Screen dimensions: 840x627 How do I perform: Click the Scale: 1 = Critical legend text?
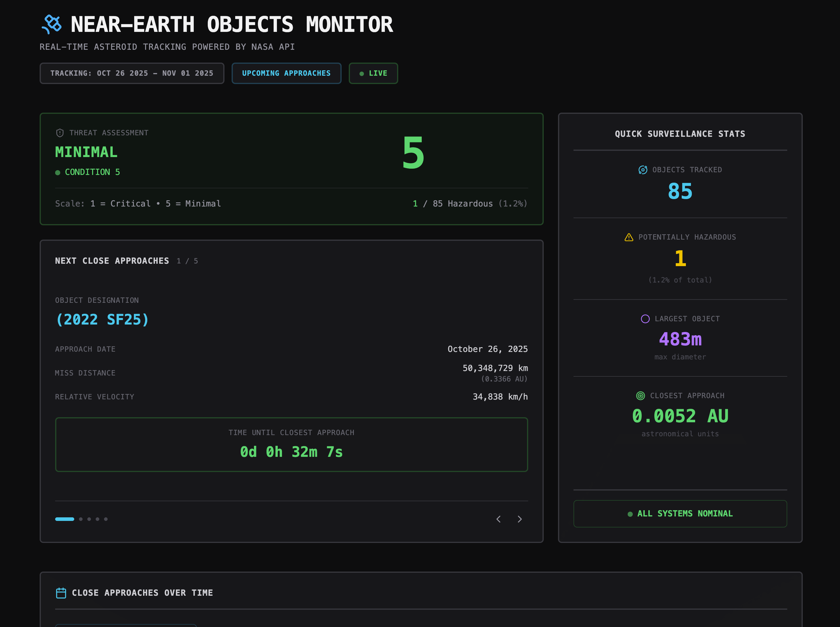(138, 204)
